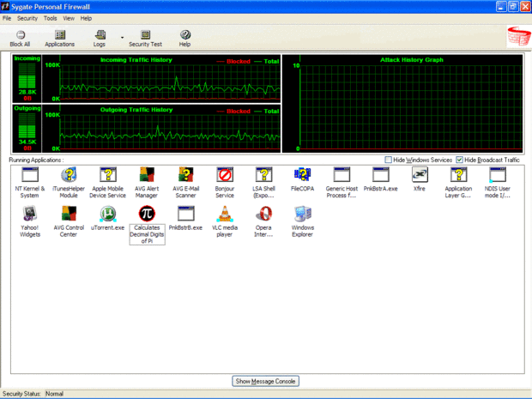This screenshot has width=532, height=399.
Task: Select the Generic Host Process icon
Action: point(342,175)
